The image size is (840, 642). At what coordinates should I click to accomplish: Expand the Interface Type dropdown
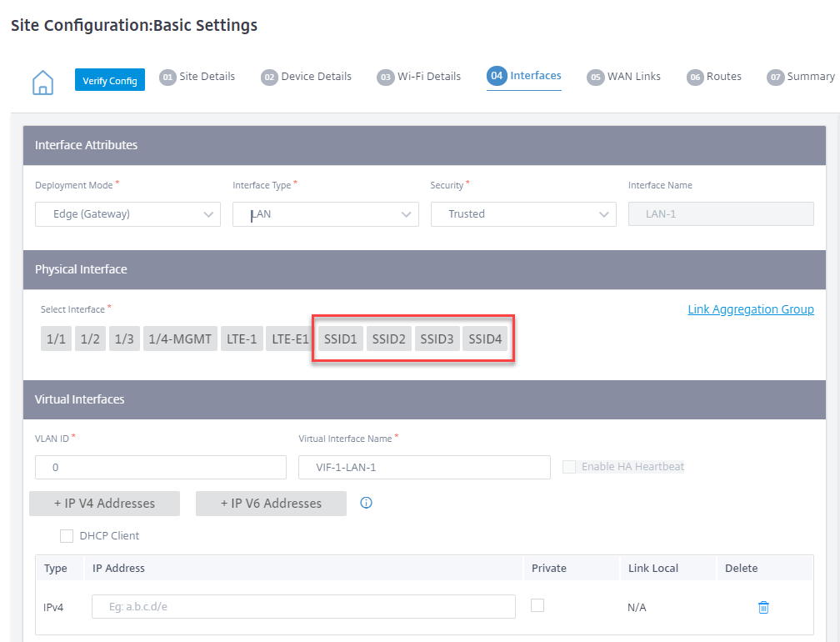[326, 214]
